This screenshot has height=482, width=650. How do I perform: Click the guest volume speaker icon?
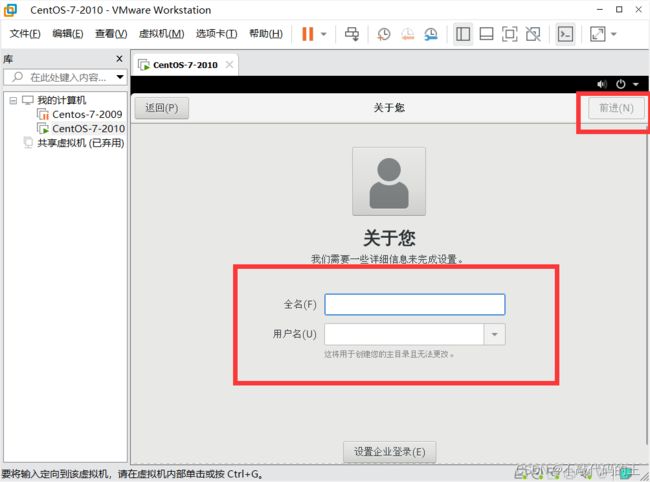[x=602, y=85]
